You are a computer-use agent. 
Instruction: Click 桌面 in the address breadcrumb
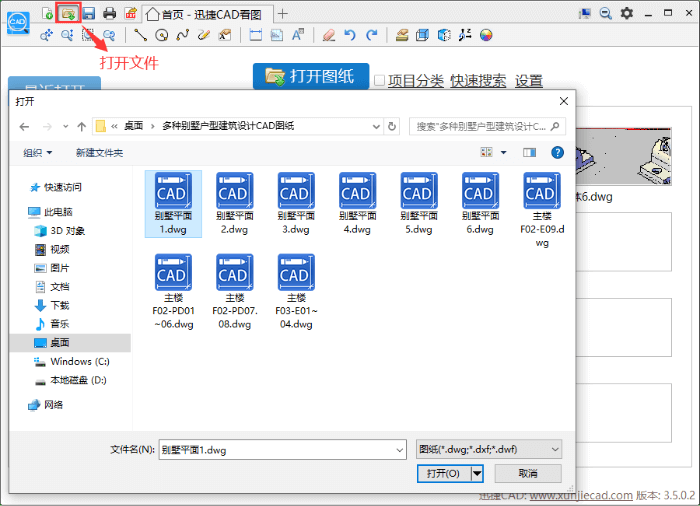point(133,126)
